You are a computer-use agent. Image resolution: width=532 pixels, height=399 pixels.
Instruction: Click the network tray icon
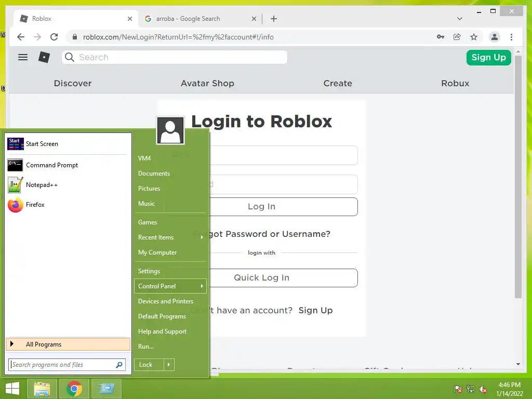click(x=471, y=389)
